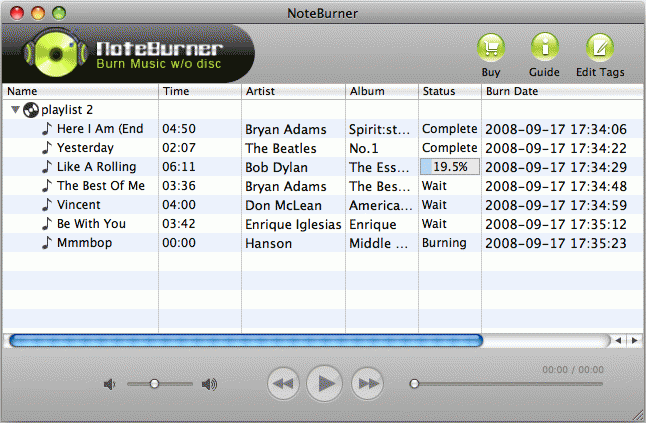Screen dimensions: 646x423
Task: Click the scroll left arrow
Action: pos(618,340)
